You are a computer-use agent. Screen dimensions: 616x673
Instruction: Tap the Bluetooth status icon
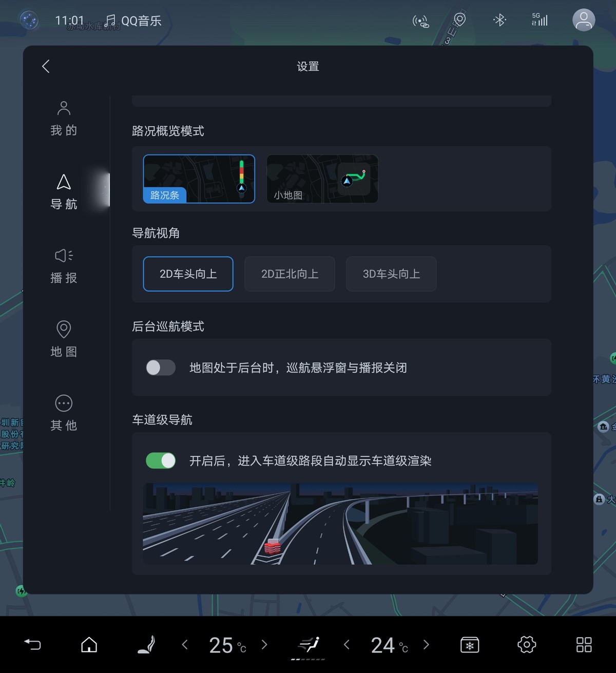499,20
